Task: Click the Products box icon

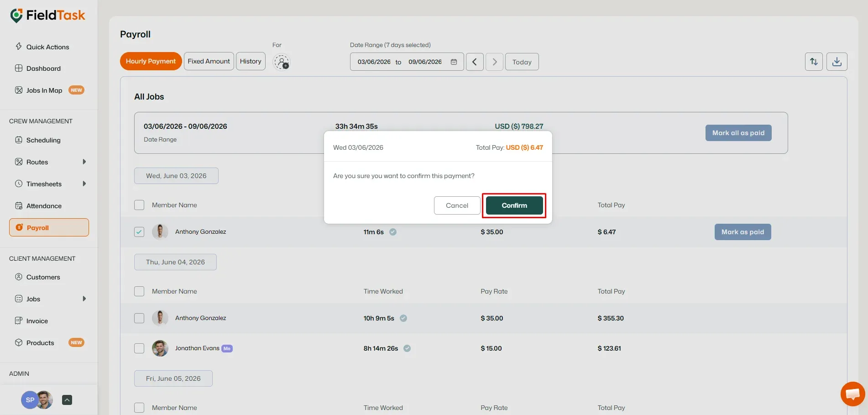Action: click(19, 342)
